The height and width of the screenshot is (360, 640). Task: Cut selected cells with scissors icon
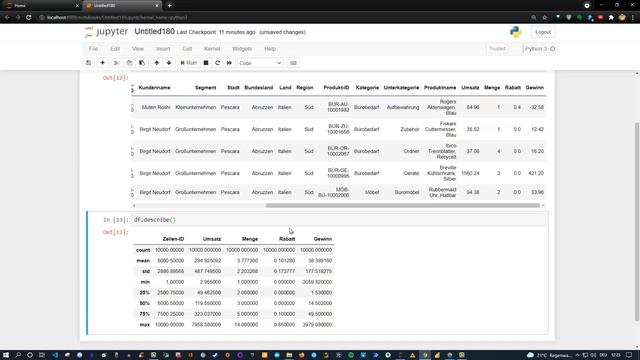[x=117, y=63]
